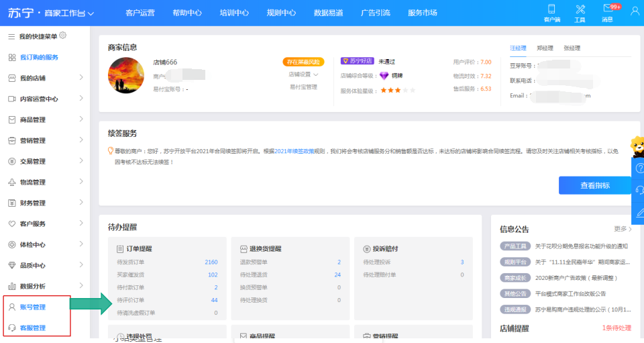Open 待发货订单 count 2160

pyautogui.click(x=211, y=262)
